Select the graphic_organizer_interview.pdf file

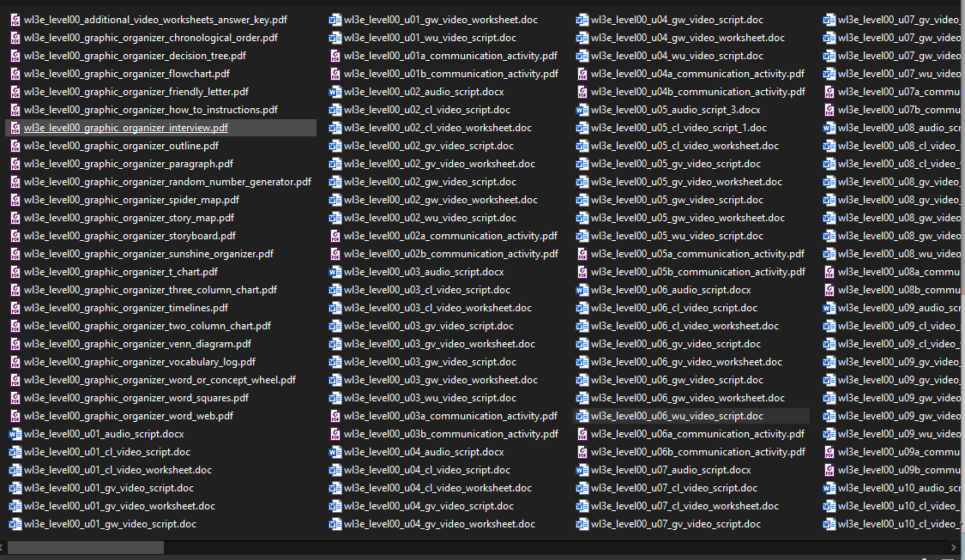(125, 128)
